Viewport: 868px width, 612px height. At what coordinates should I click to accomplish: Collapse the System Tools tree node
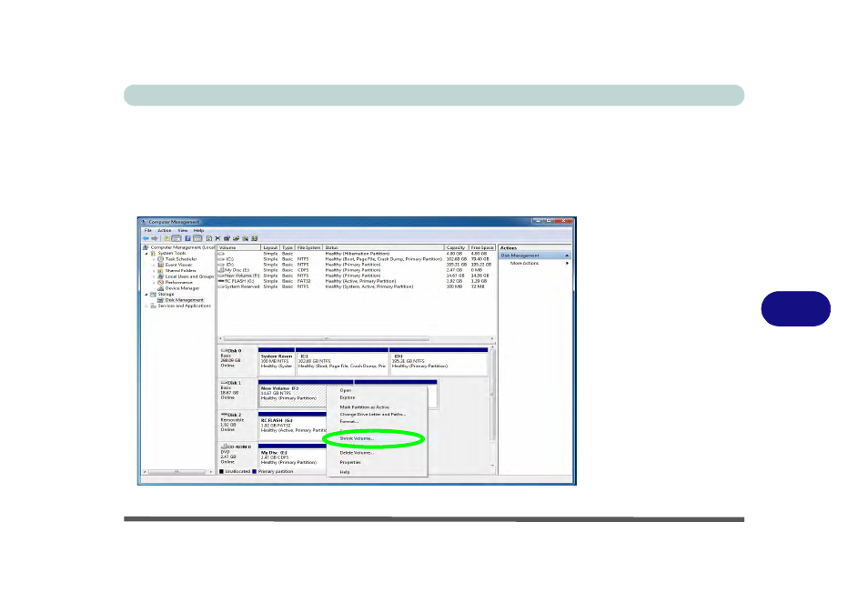(146, 254)
